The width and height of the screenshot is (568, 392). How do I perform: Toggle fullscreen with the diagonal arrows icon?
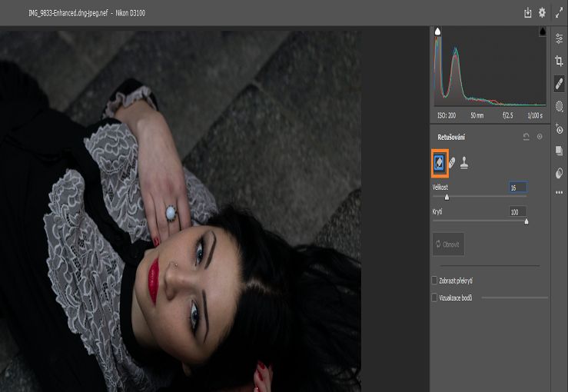(560, 12)
